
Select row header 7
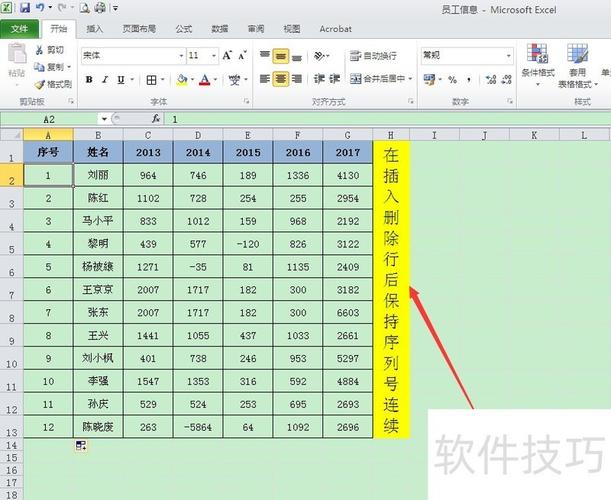[x=11, y=290]
